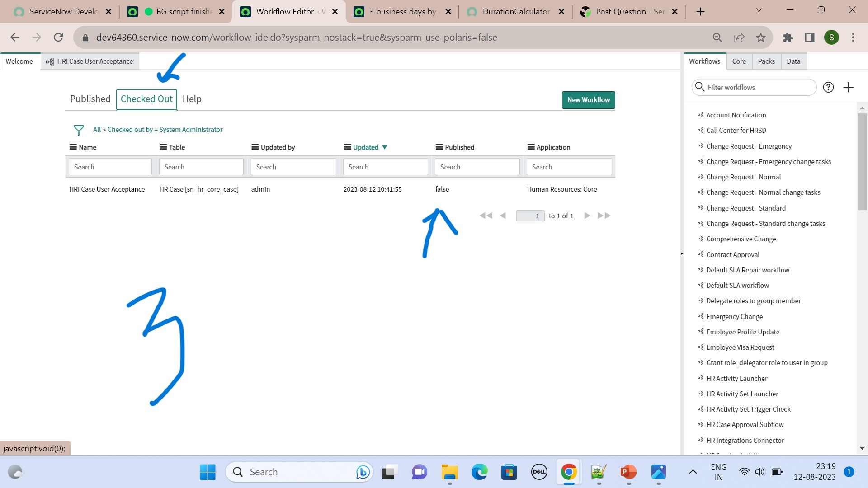Image resolution: width=868 pixels, height=488 pixels.
Task: Open HRI Case User Acceptance editor tab
Action: click(x=90, y=61)
